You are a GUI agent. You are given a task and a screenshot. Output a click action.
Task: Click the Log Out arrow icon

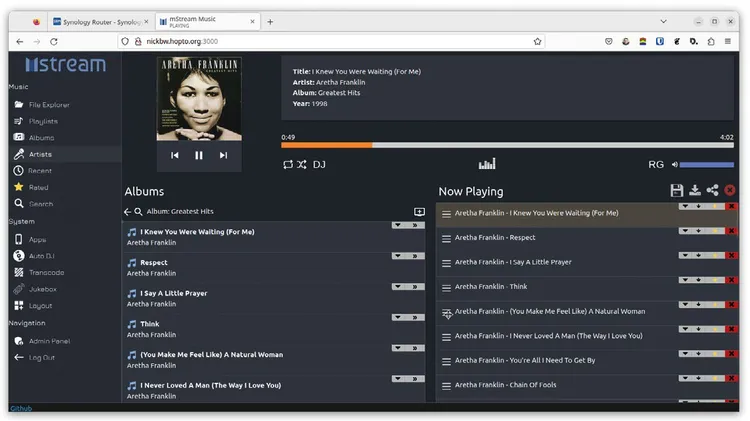tap(19, 357)
